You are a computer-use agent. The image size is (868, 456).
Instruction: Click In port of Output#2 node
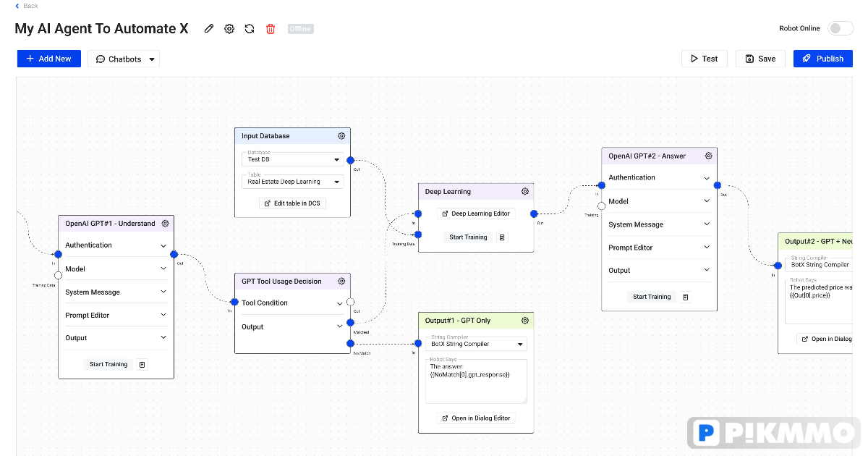click(778, 266)
